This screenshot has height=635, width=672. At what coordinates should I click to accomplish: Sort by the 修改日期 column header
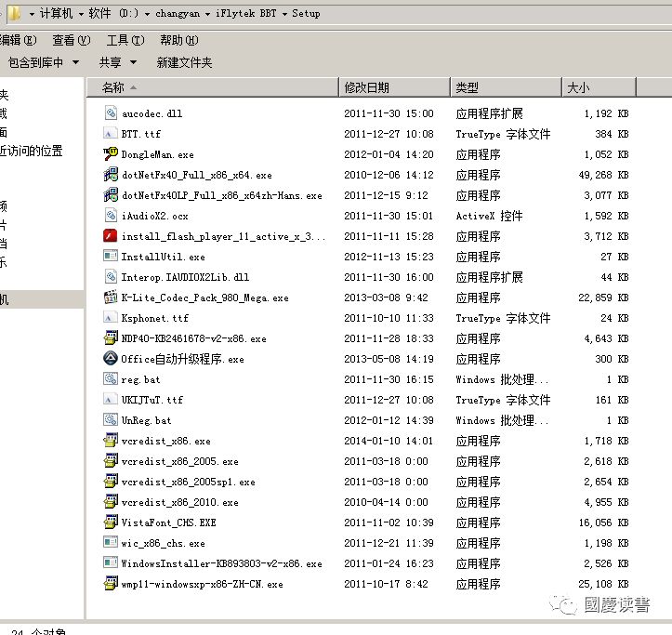click(394, 87)
